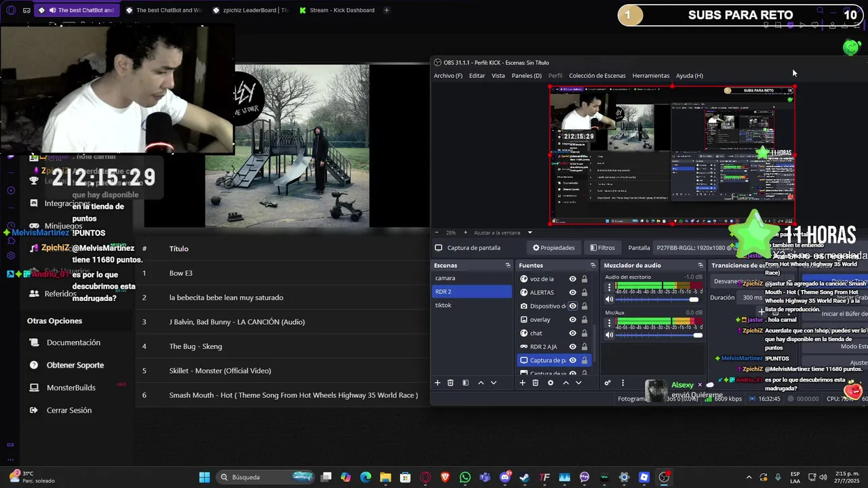Click the green circle icon below SUBS PARA RETO
Screen dimensions: 868x488
(851, 47)
